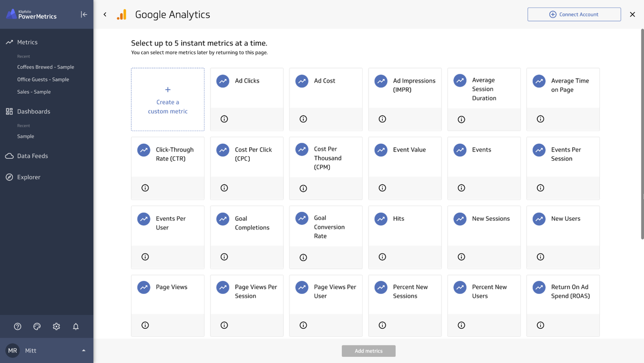Image resolution: width=644 pixels, height=363 pixels.
Task: Collapse the left sidebar panel
Action: click(84, 15)
